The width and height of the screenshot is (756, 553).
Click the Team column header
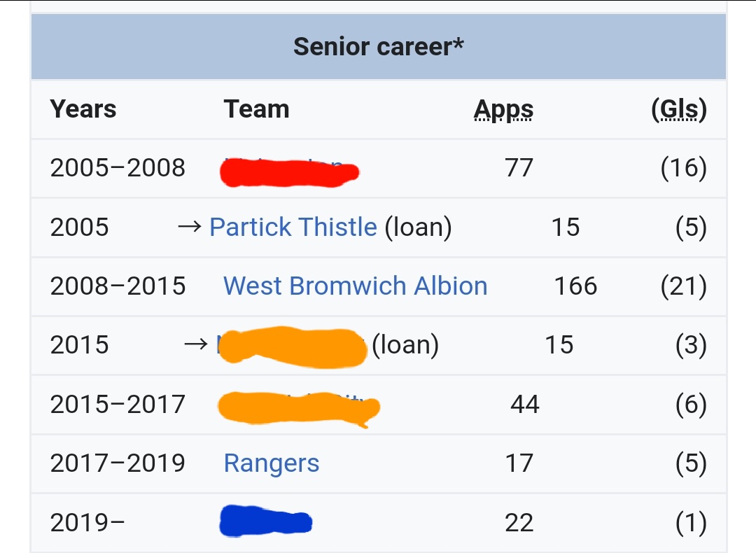256,109
